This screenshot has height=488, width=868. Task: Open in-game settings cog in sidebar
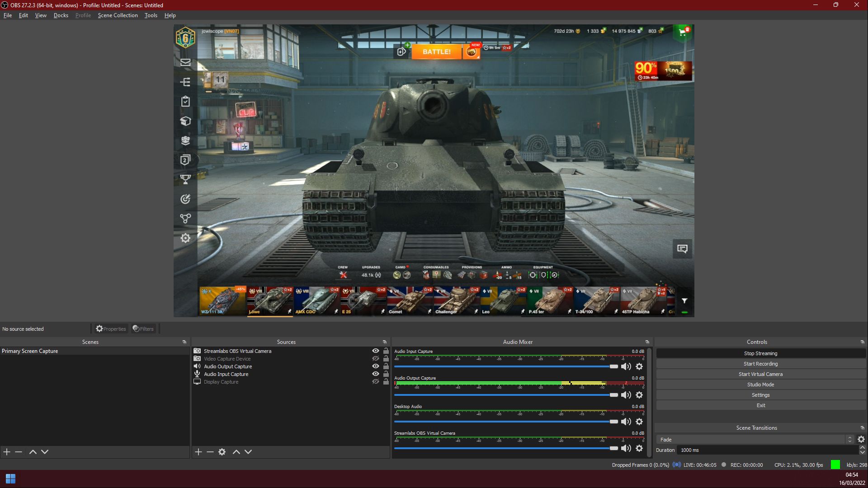(185, 238)
